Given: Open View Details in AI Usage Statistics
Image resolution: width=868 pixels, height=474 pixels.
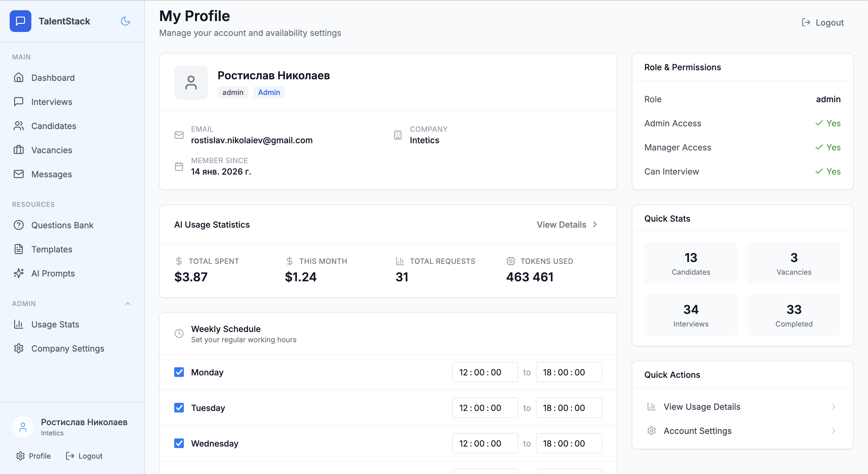Looking at the screenshot, I should pyautogui.click(x=566, y=225).
